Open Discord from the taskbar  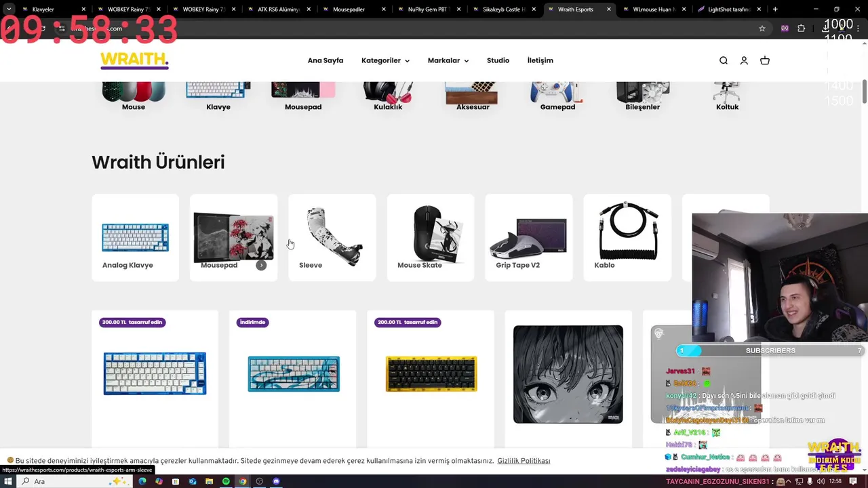pyautogui.click(x=276, y=481)
